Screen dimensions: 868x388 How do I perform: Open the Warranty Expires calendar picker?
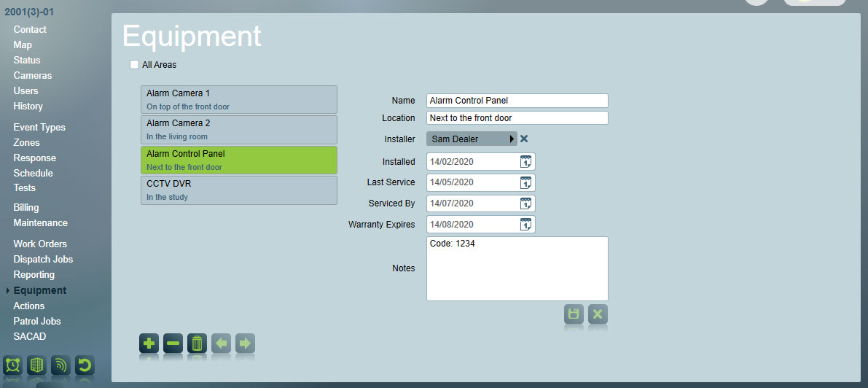tap(526, 225)
